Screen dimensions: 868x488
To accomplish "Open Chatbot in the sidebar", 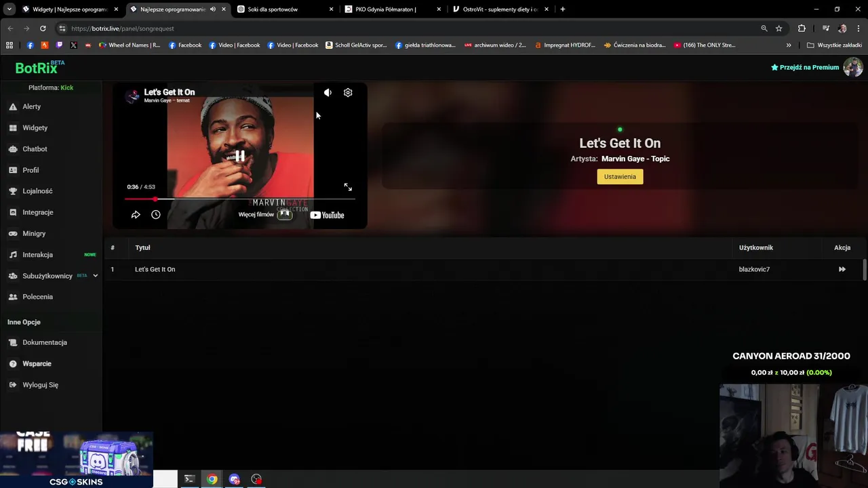I will (x=35, y=149).
